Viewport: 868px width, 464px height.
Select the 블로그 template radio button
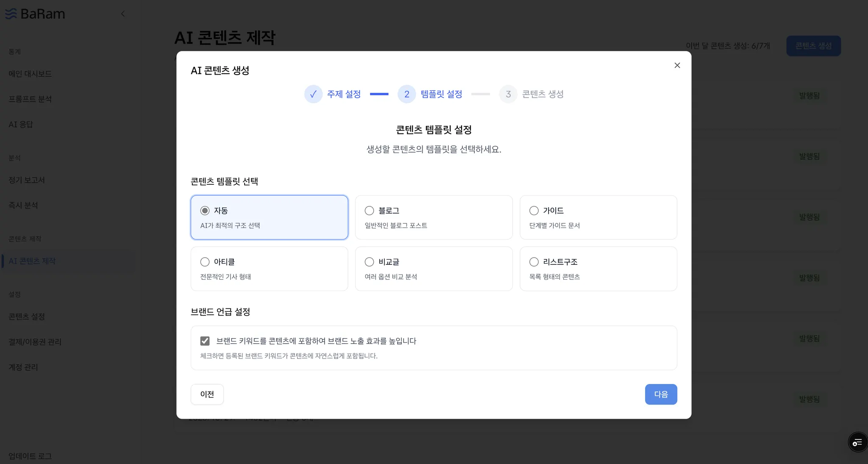click(x=369, y=211)
